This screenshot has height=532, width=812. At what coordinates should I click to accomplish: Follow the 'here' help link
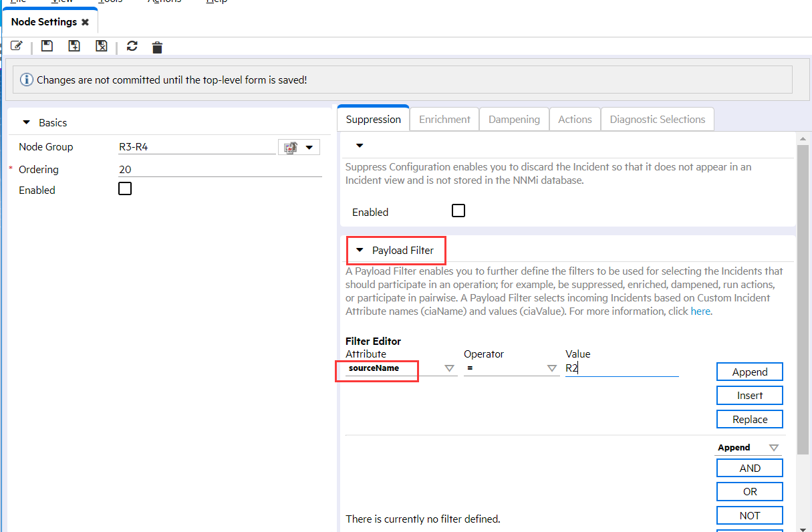700,311
